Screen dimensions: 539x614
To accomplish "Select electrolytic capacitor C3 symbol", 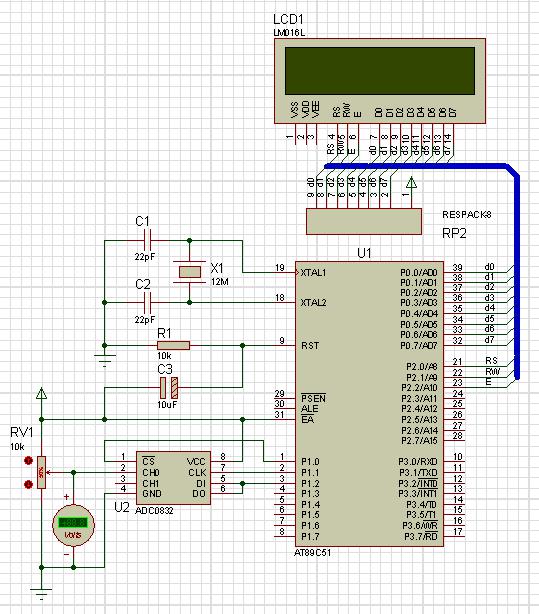I will [168, 388].
